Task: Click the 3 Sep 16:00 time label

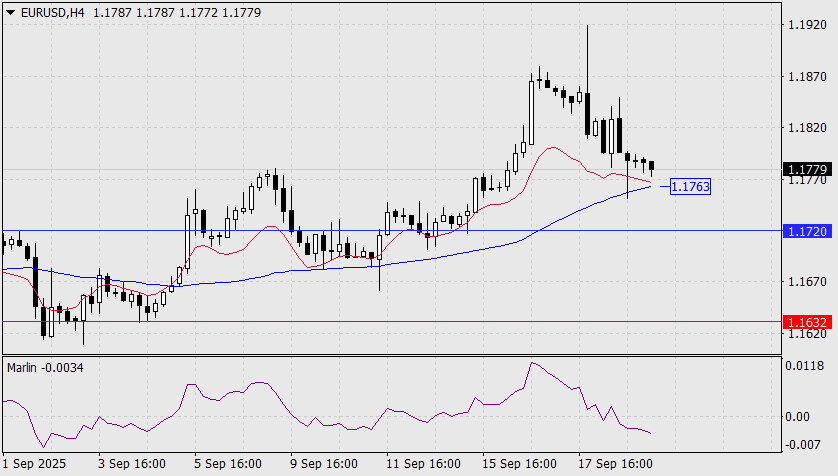Action: click(131, 464)
